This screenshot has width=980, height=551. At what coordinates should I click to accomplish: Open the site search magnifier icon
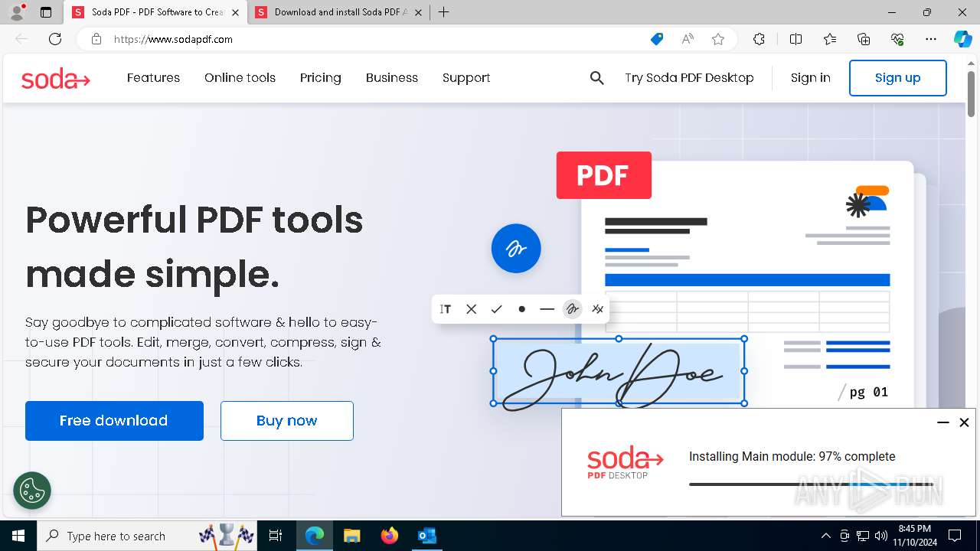pos(597,78)
